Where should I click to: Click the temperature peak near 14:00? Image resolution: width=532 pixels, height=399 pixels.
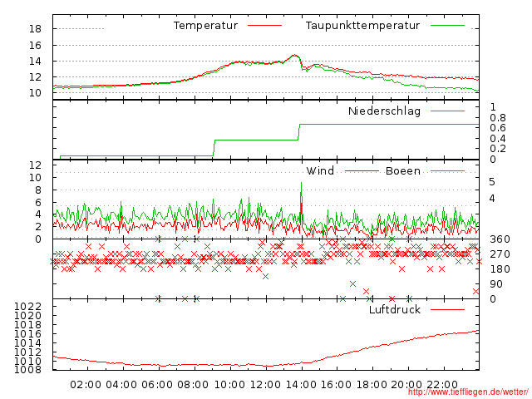(294, 55)
